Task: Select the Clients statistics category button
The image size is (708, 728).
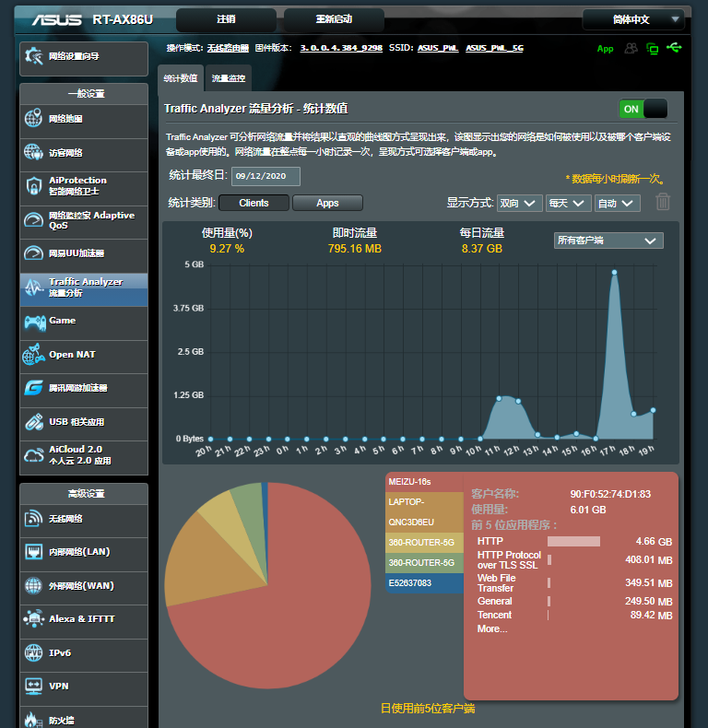Action: (254, 203)
